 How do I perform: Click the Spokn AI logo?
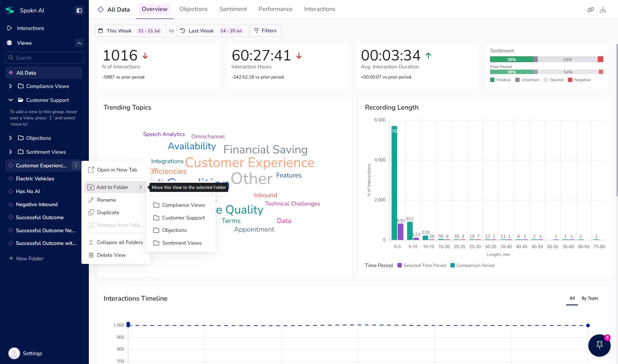coord(10,10)
